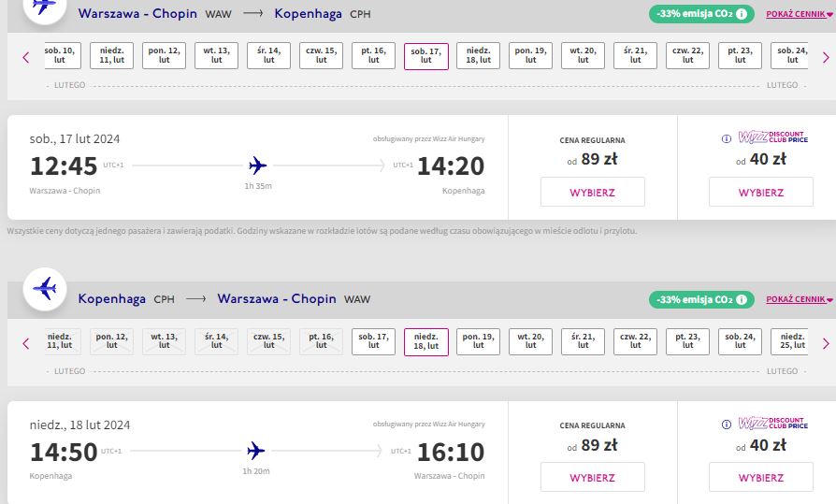836x504 pixels.
Task: Select outbound date niedz. 18, lut
Action: coord(478,55)
